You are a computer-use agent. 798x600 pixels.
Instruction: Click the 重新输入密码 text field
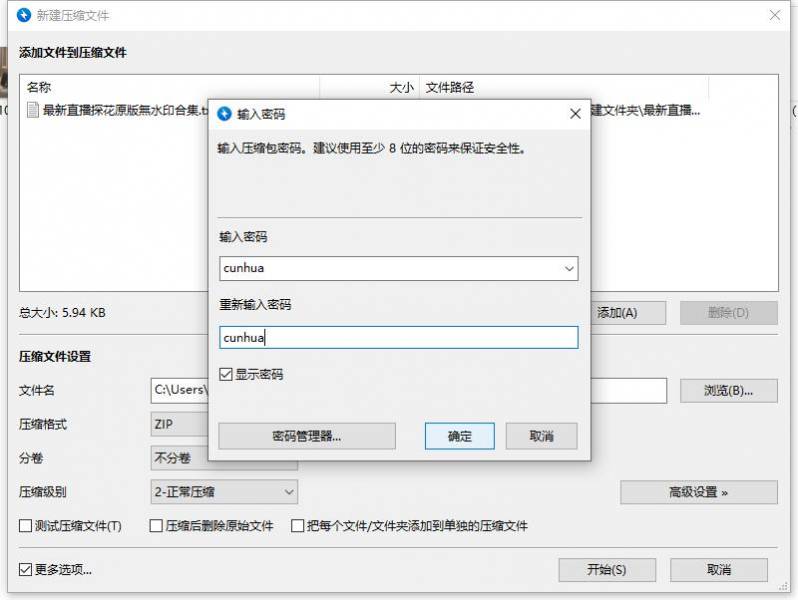tap(398, 338)
